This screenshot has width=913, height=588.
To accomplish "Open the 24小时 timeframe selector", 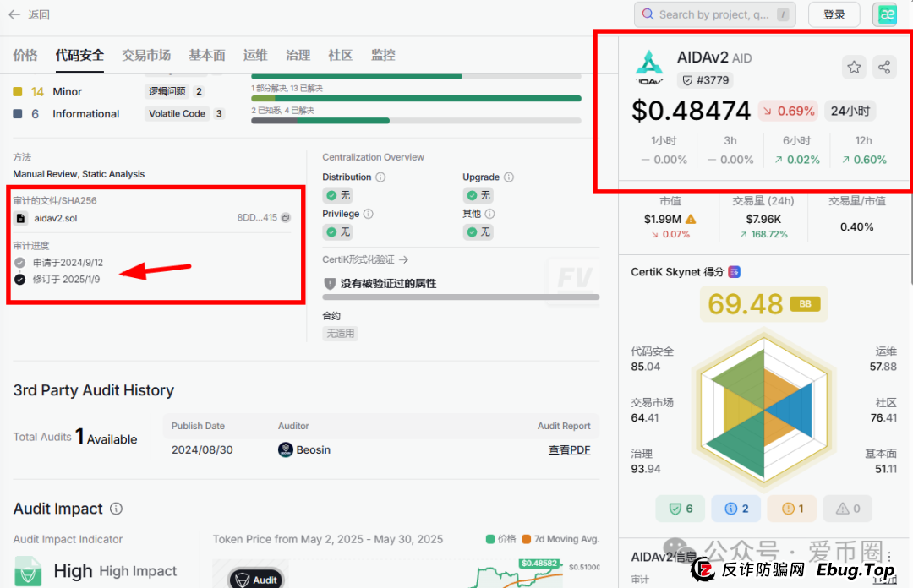I will click(850, 111).
